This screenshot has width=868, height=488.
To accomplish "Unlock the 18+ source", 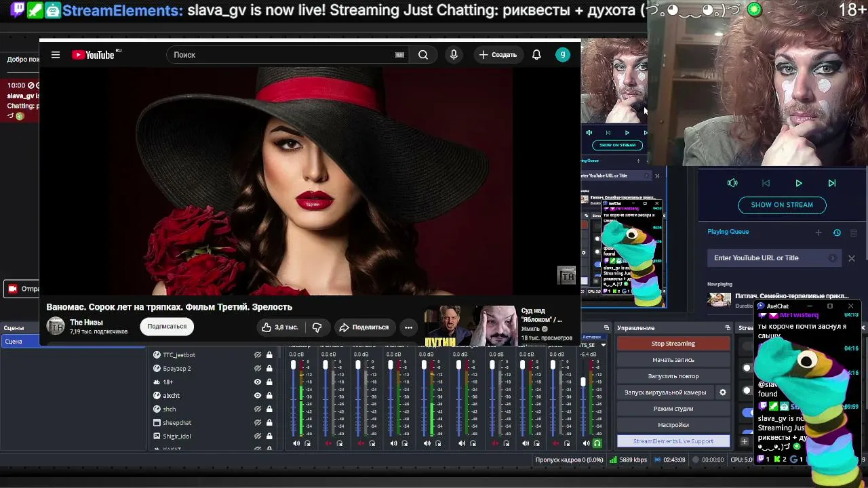I will [269, 382].
